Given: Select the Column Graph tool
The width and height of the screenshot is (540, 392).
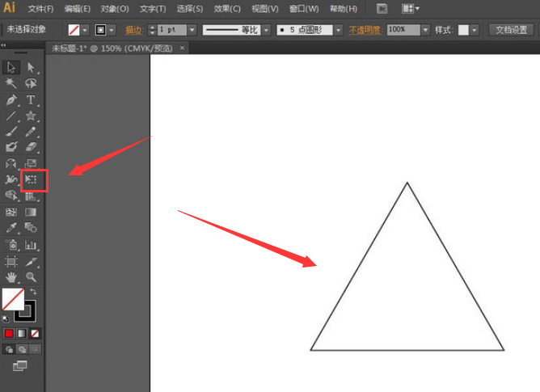Looking at the screenshot, I should pyautogui.click(x=31, y=245).
